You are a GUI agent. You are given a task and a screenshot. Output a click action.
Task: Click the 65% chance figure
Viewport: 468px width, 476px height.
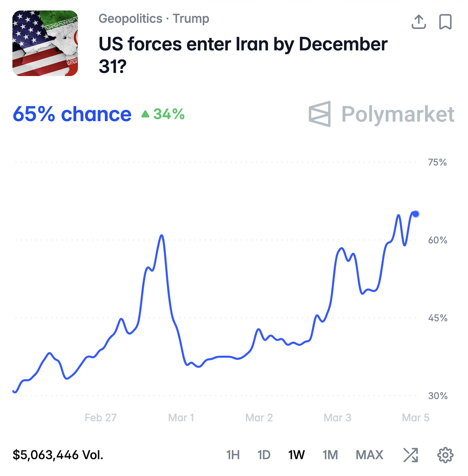72,114
